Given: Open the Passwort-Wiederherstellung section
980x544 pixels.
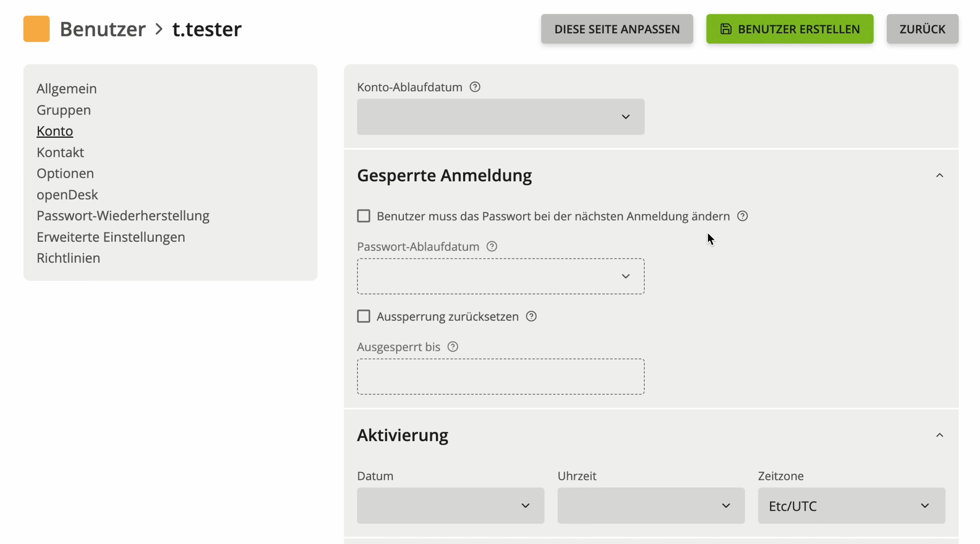Looking at the screenshot, I should 123,216.
